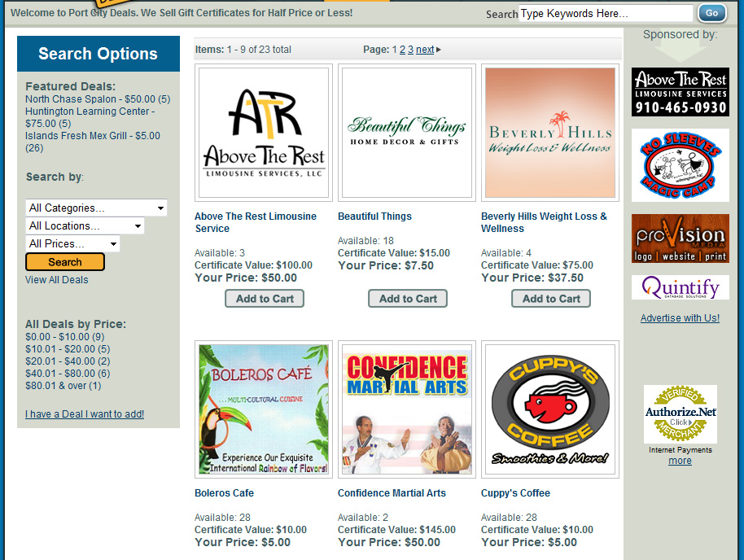
Task: Click the 'more' link under Internet Payments
Action: pyautogui.click(x=680, y=461)
